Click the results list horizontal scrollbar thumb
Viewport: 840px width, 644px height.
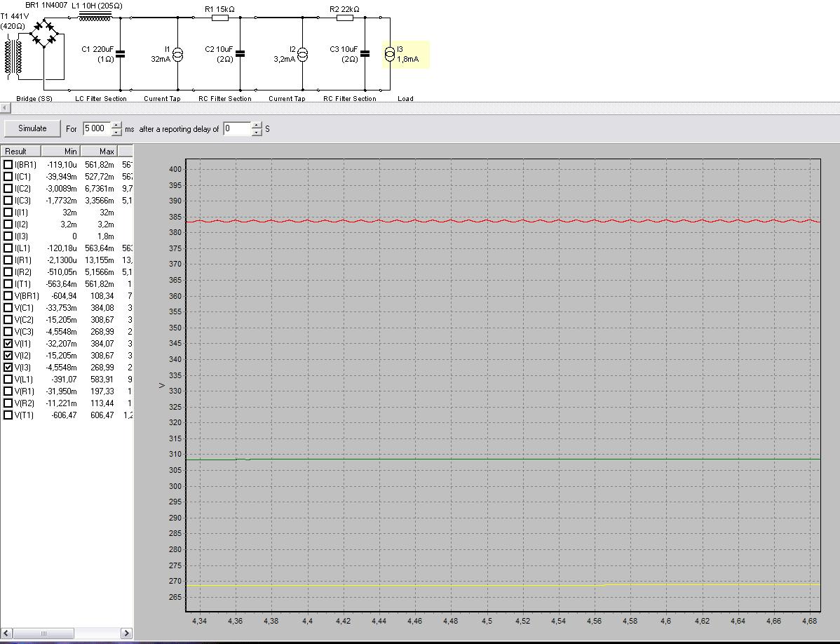coord(43,633)
